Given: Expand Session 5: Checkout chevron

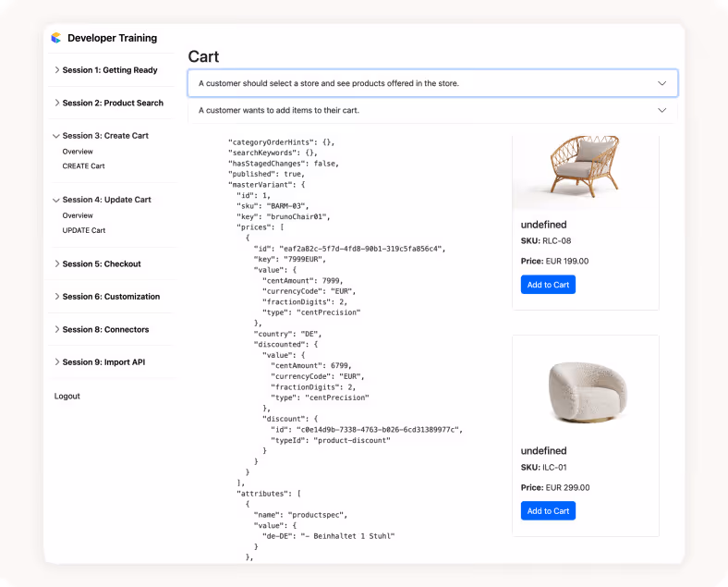Looking at the screenshot, I should [x=56, y=263].
